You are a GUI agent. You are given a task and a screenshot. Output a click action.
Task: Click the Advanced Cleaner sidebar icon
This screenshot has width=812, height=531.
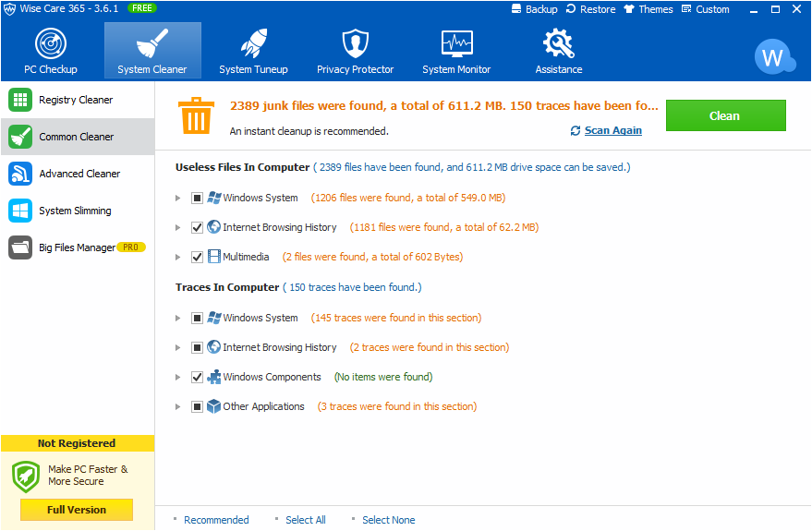pos(20,174)
